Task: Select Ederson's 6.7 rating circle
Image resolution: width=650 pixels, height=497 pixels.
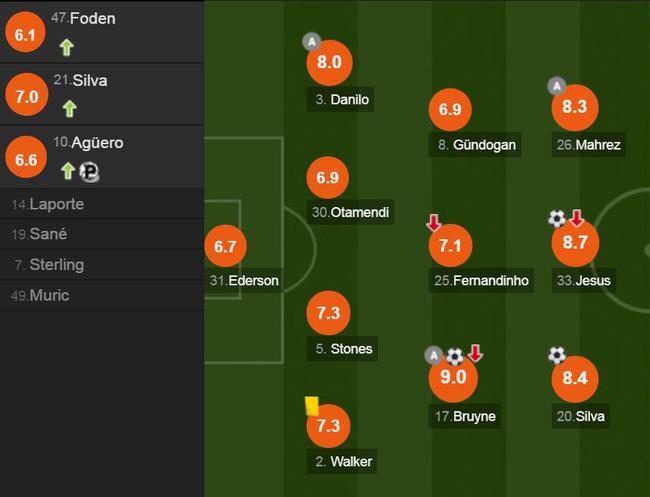Action: (226, 246)
